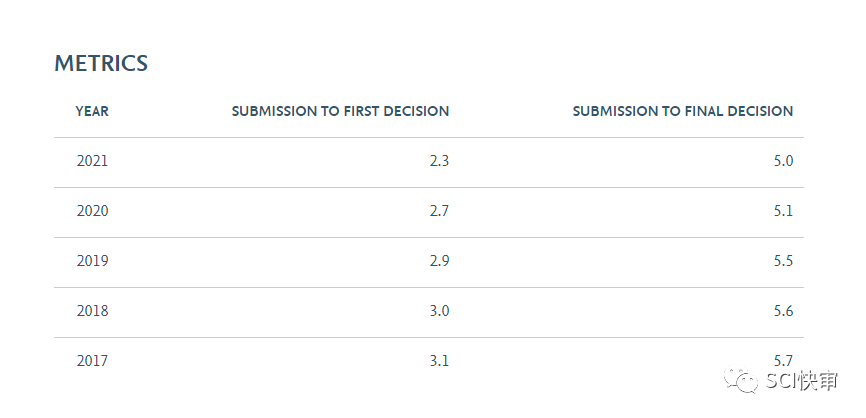Click the YEAR column header
This screenshot has width=866, height=418.
[x=92, y=111]
